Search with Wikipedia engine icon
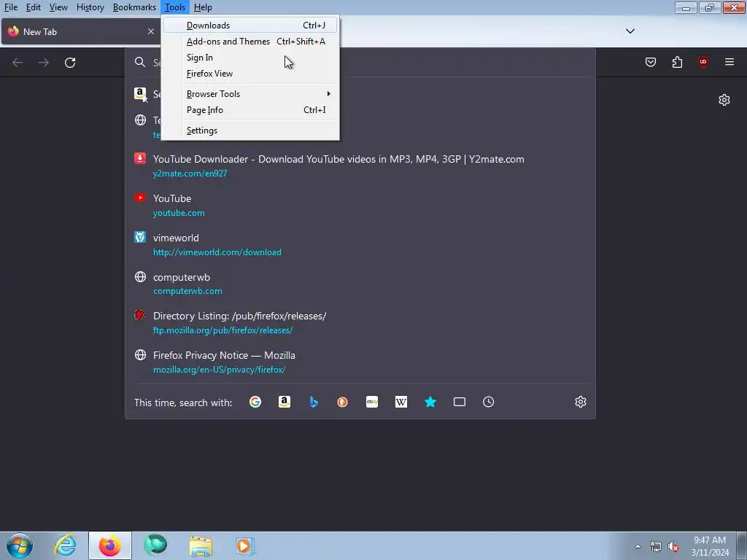The image size is (747, 560). point(401,402)
